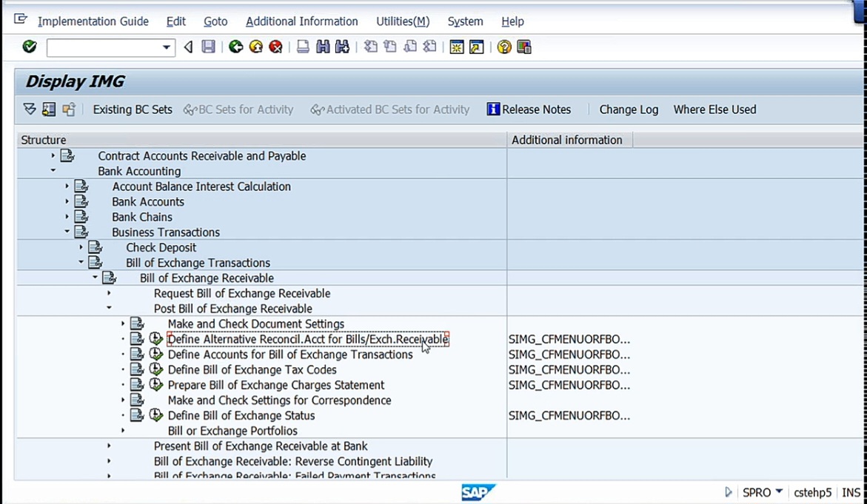Open the Additional Information menu
867x504 pixels.
pos(302,21)
